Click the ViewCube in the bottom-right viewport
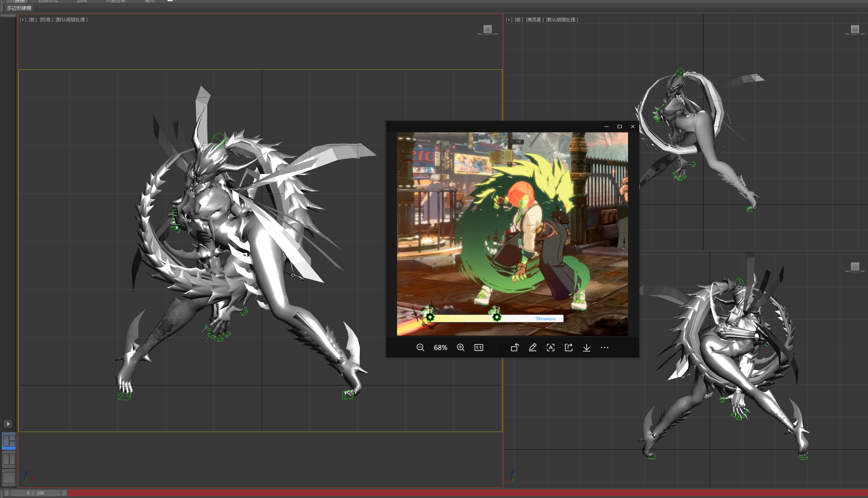This screenshot has width=868, height=498. coord(855,267)
